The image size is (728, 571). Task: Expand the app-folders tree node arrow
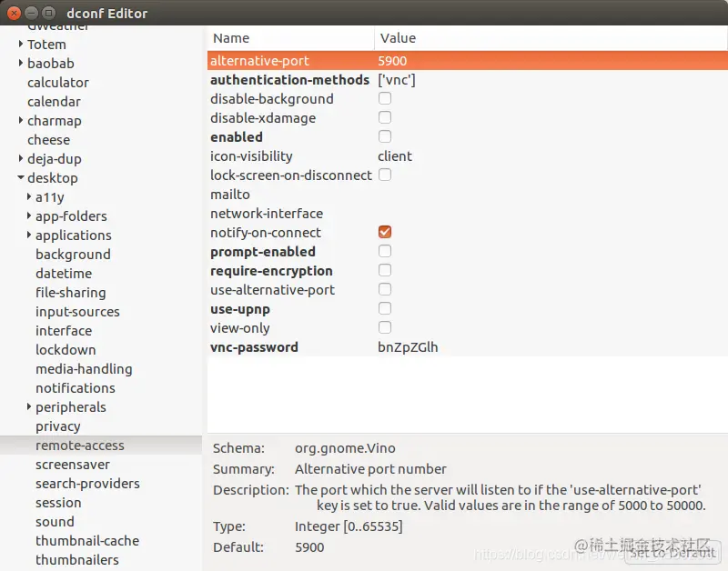pyautogui.click(x=29, y=215)
